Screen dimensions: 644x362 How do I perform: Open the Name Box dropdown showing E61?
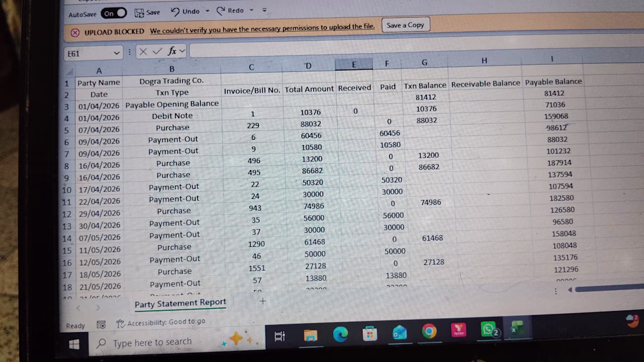click(117, 53)
